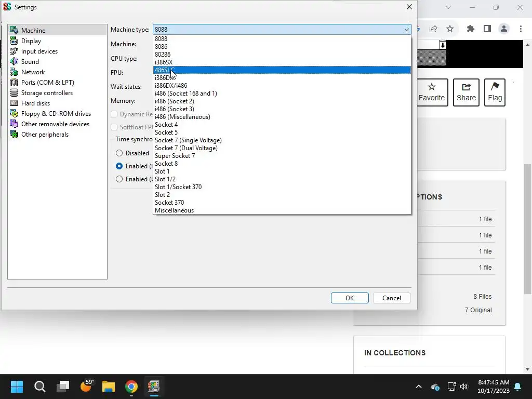The image size is (532, 399).
Task: Toggle the Dynamic Recompiler checkbox
Action: tap(114, 114)
